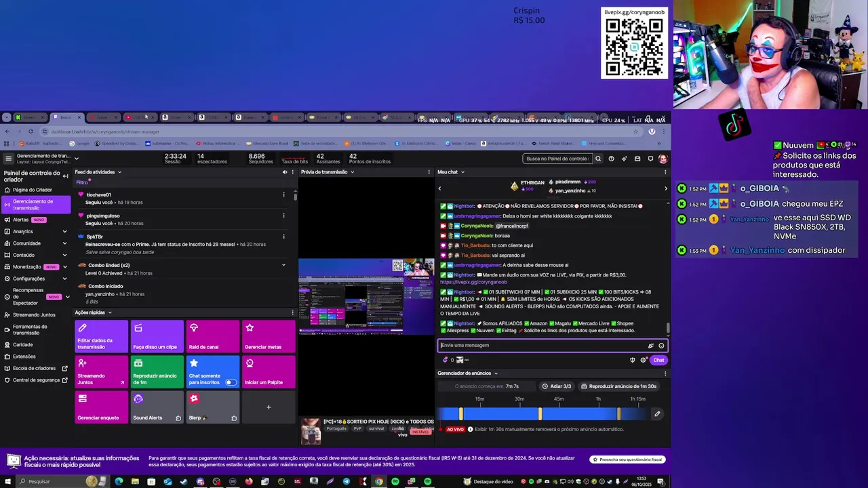
Task: Open the livepix.gg/corynganoob link in chat
Action: tap(473, 282)
